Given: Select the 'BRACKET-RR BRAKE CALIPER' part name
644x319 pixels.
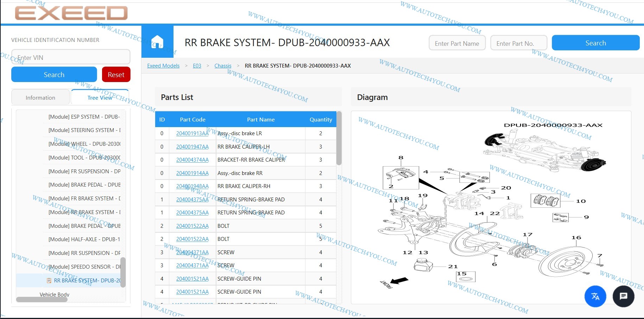Looking at the screenshot, I should (x=251, y=160).
